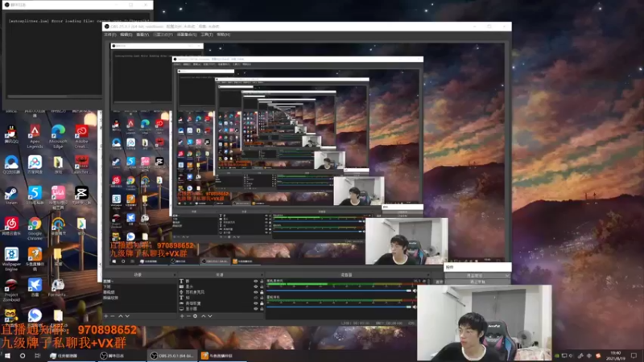Viewport: 644px width, 362px height.
Task: Toggle lock of the first text source
Action: pyautogui.click(x=262, y=281)
